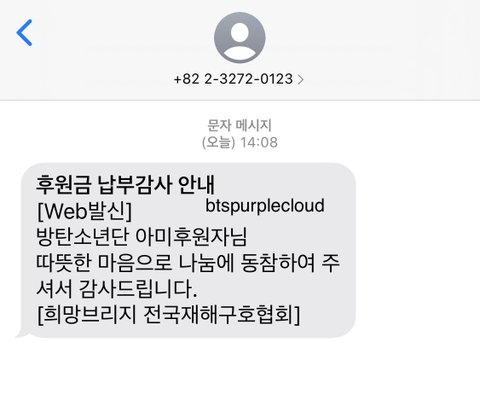The height and width of the screenshot is (406, 480).
Task: Tap the blue back chevron
Action: (x=24, y=32)
